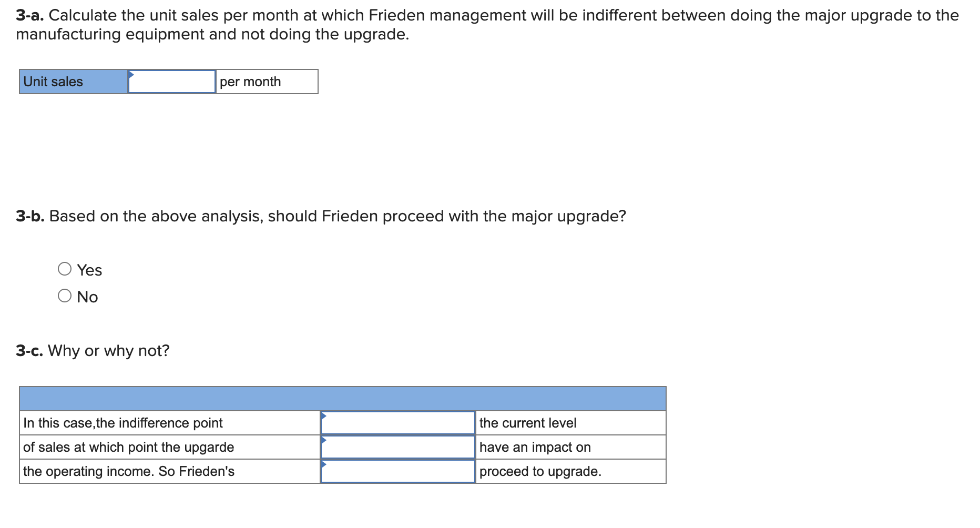The height and width of the screenshot is (528, 980).
Task: Click the '3-c. Why or why not?' heading
Action: pos(92,350)
